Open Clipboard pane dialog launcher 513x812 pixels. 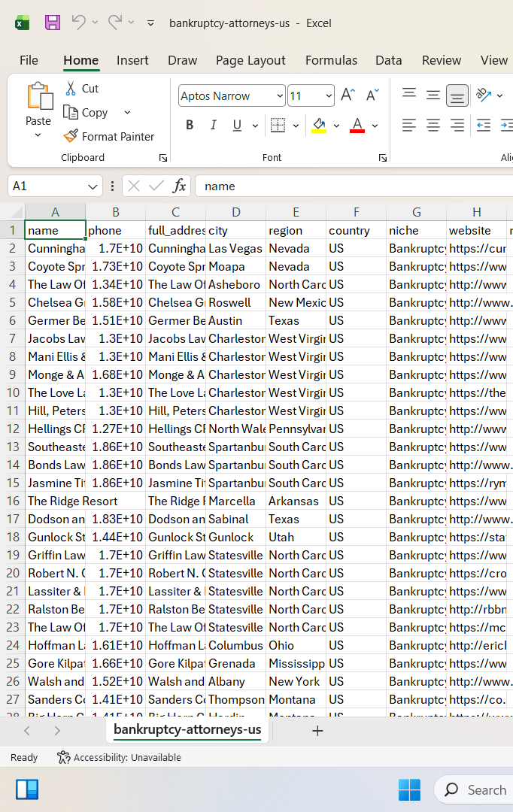pyautogui.click(x=163, y=158)
